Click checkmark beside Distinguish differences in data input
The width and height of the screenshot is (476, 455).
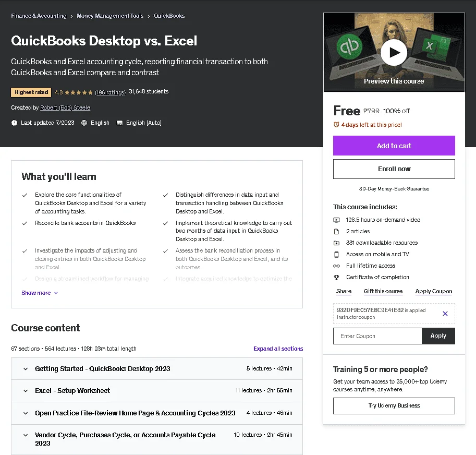pyautogui.click(x=165, y=195)
